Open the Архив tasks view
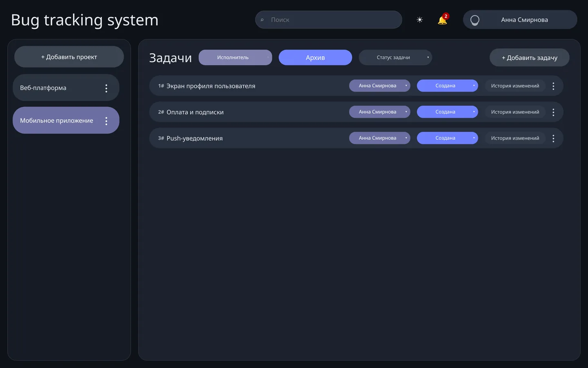Screen dimensions: 588x368 click(315, 58)
